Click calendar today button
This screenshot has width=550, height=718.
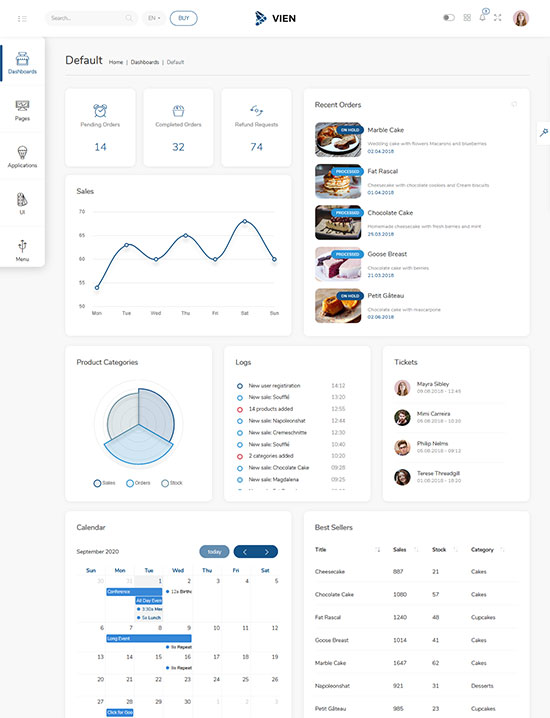[214, 552]
